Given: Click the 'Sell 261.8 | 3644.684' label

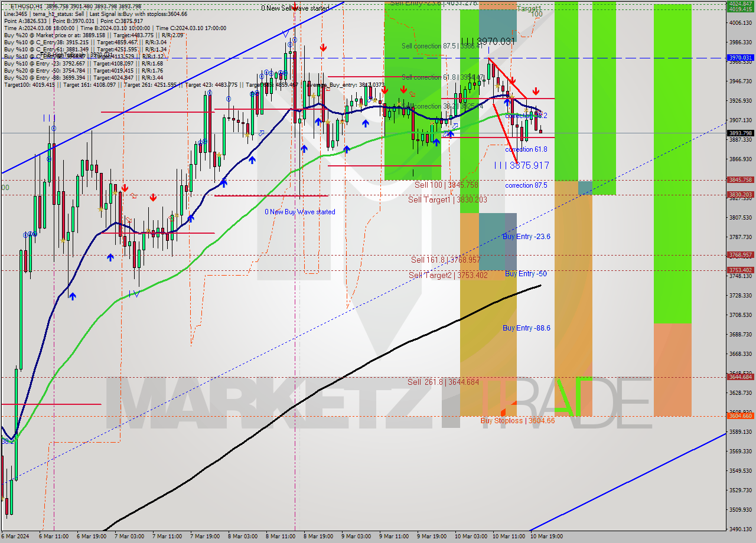Looking at the screenshot, I should [x=443, y=382].
